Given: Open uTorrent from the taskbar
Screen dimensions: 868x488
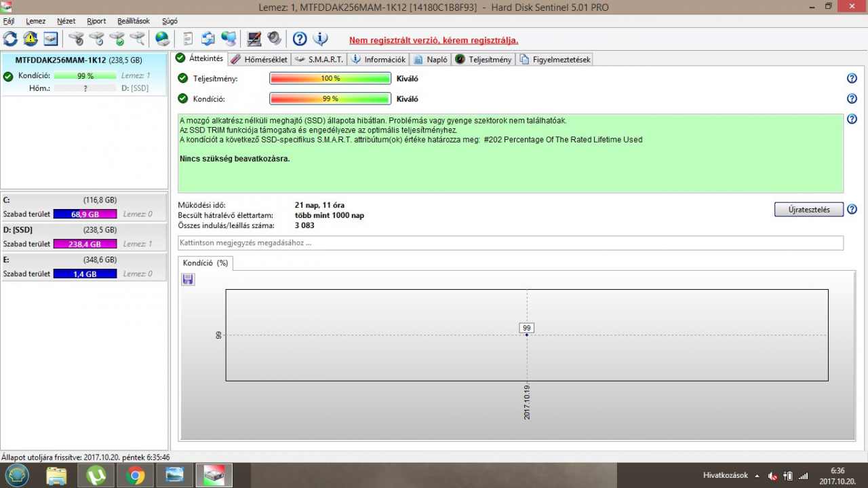Looking at the screenshot, I should click(x=96, y=475).
